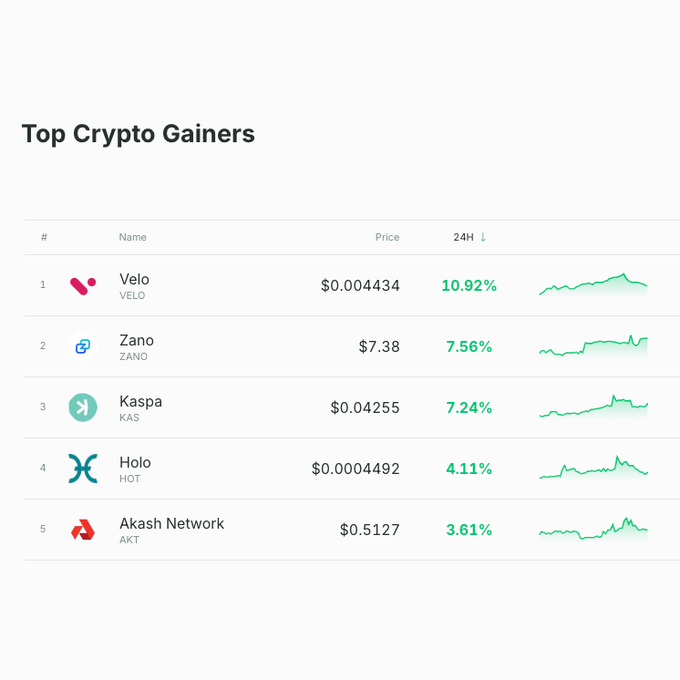View the Akash Network sparkline chart
This screenshot has width=680, height=680.
pos(593,529)
